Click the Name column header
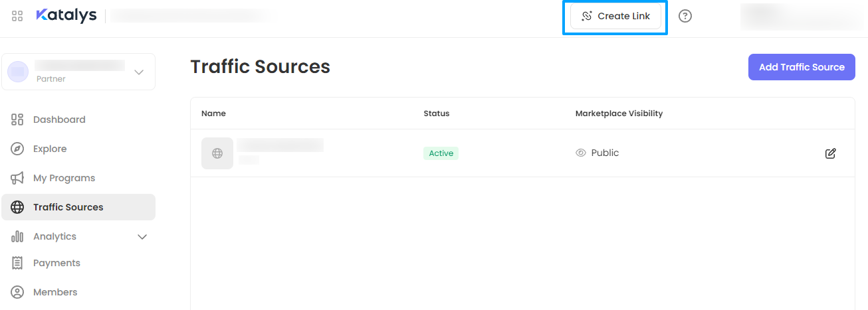The width and height of the screenshot is (868, 310). click(x=213, y=114)
